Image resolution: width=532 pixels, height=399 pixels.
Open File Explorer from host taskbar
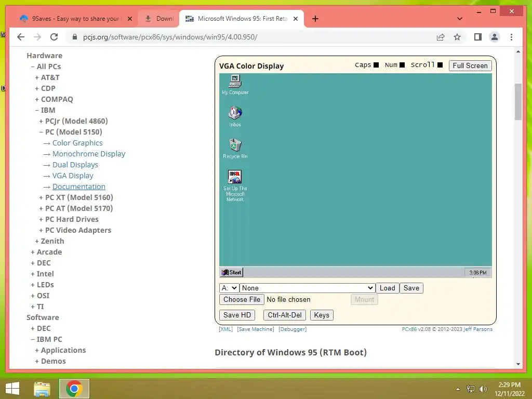point(42,389)
